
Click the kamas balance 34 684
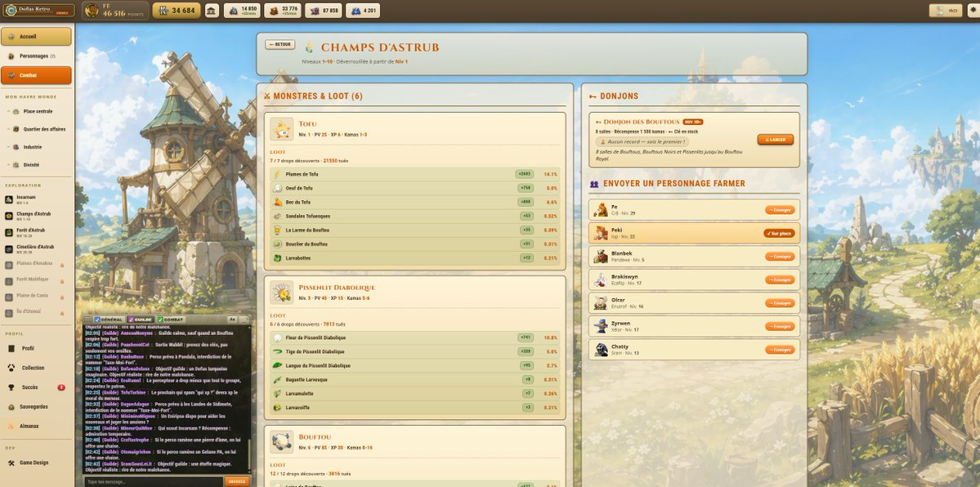(x=177, y=11)
